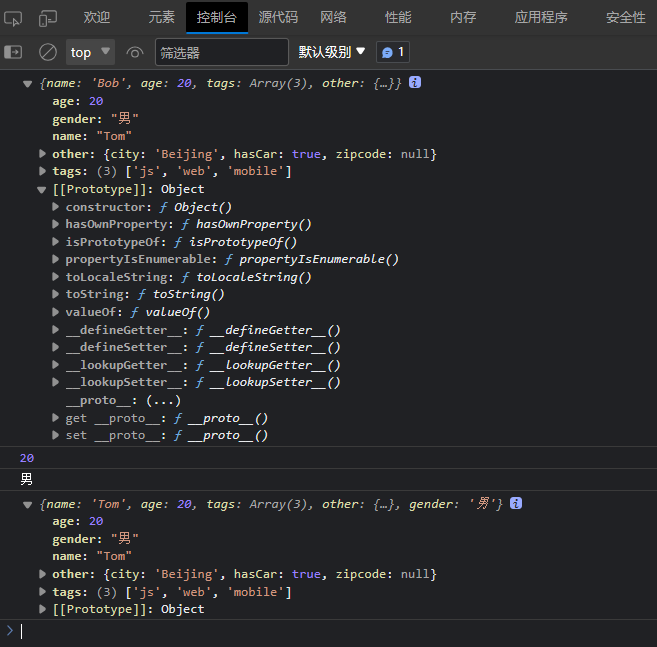Screen dimensions: 657x647
Task: Open the 默认级别 log level dropdown
Action: (331, 52)
